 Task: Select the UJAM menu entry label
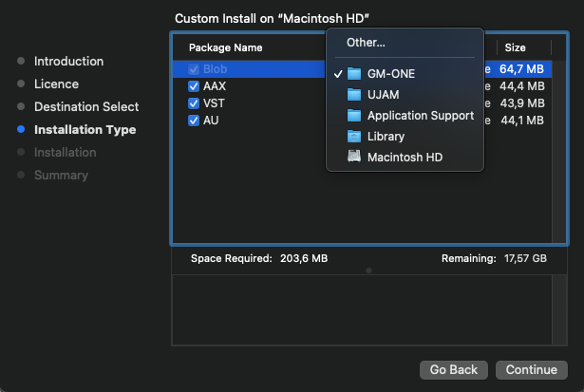[384, 95]
